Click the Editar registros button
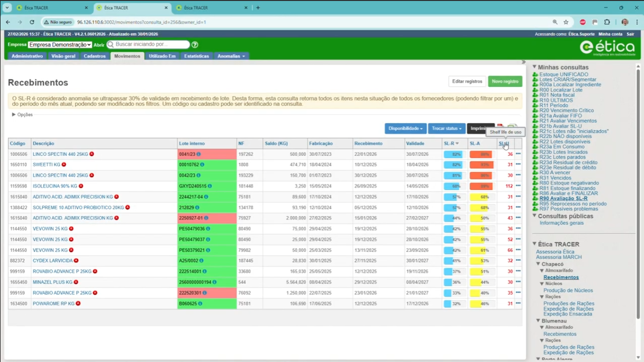Viewport: 644px width, 362px height. [467, 81]
